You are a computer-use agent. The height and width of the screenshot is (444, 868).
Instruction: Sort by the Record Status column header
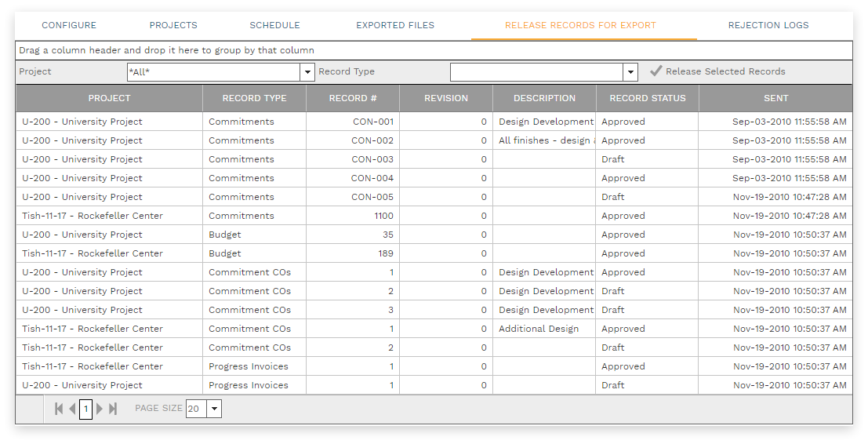coord(647,98)
